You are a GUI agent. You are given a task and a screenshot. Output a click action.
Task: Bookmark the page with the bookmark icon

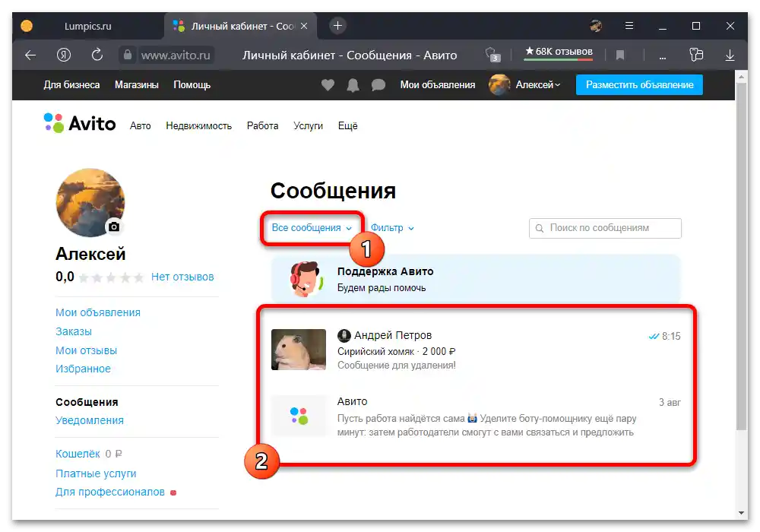tap(620, 55)
